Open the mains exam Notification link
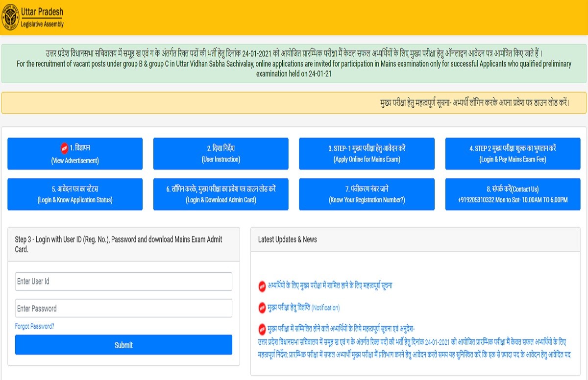 pos(304,308)
